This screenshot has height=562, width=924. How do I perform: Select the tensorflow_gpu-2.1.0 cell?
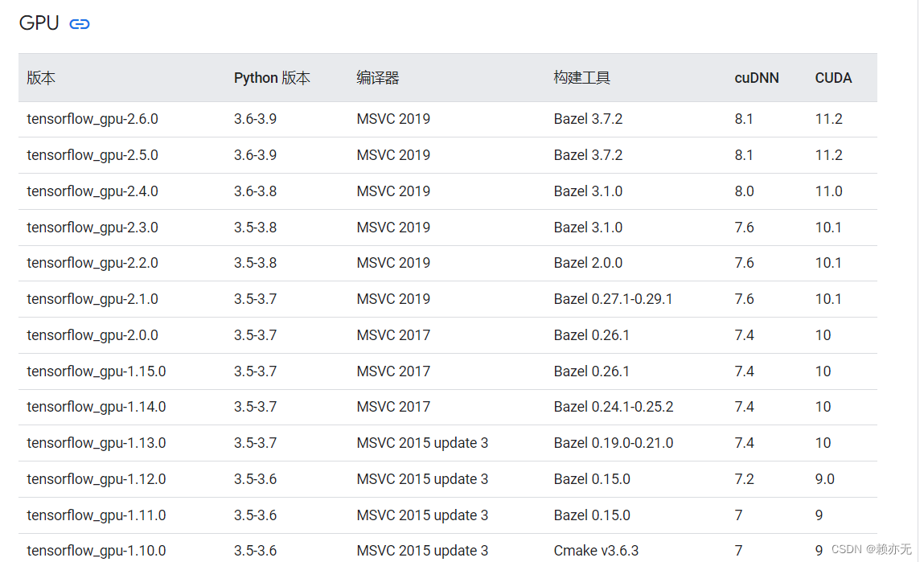coord(92,299)
